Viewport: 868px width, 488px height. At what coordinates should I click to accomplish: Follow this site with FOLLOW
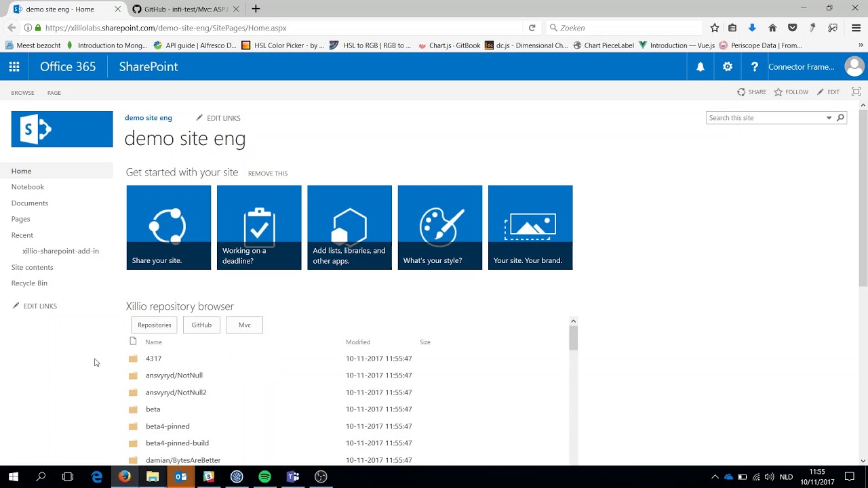pyautogui.click(x=791, y=92)
